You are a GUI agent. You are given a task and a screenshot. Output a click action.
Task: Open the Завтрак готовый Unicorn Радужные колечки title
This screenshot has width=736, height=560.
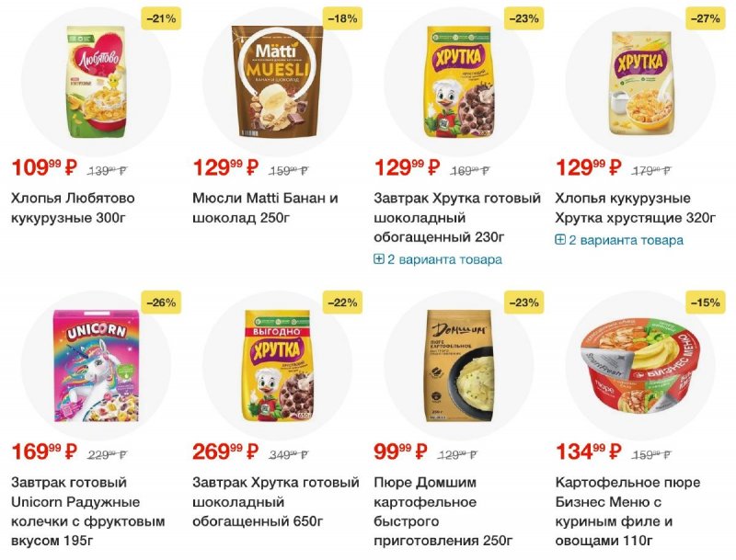(88, 511)
